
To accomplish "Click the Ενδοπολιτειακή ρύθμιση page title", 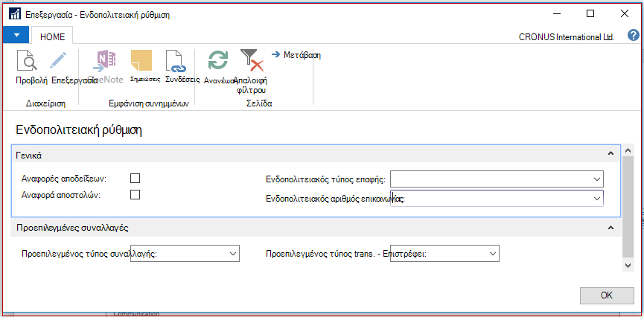I will coord(79,130).
